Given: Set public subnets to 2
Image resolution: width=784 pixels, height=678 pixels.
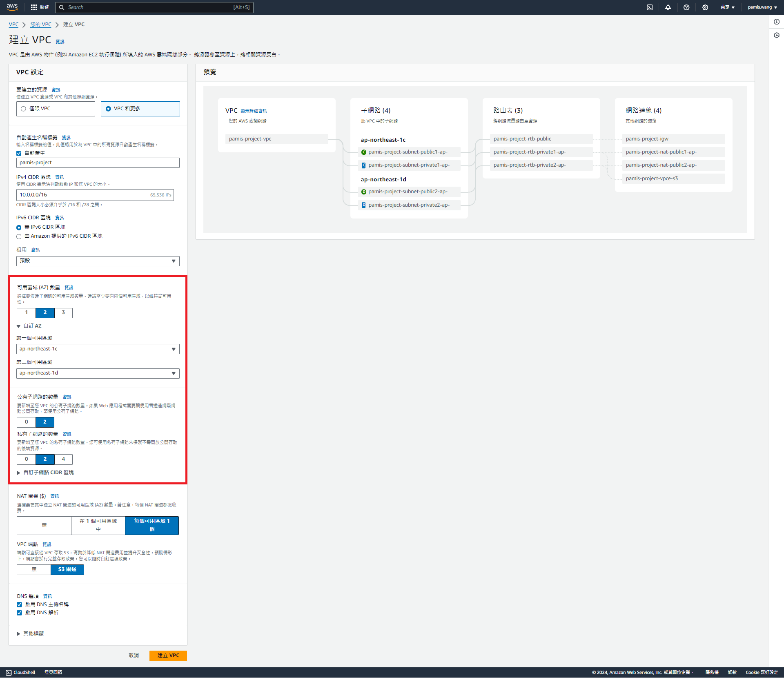Looking at the screenshot, I should 45,422.
